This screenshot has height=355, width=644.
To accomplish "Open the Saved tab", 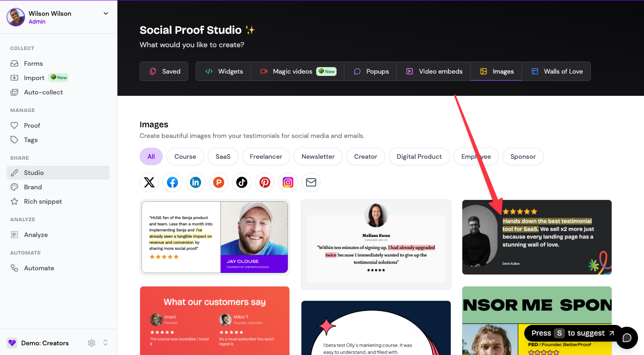I will tap(164, 71).
